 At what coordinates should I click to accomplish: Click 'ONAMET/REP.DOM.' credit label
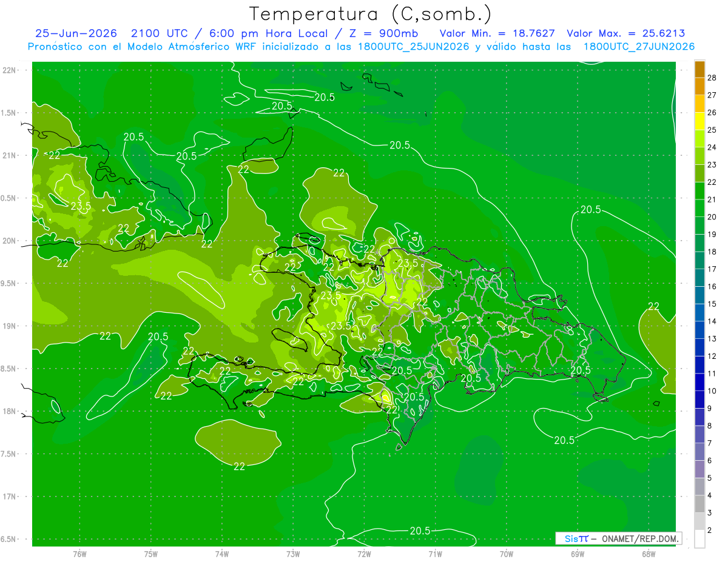click(640, 538)
